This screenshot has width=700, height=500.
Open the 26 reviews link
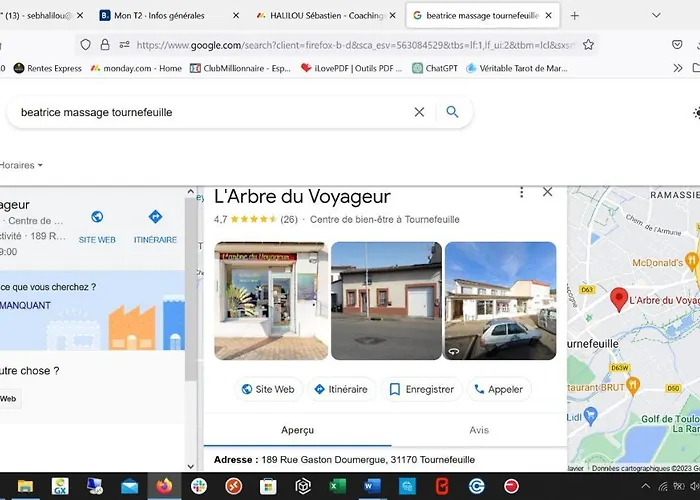click(x=289, y=219)
